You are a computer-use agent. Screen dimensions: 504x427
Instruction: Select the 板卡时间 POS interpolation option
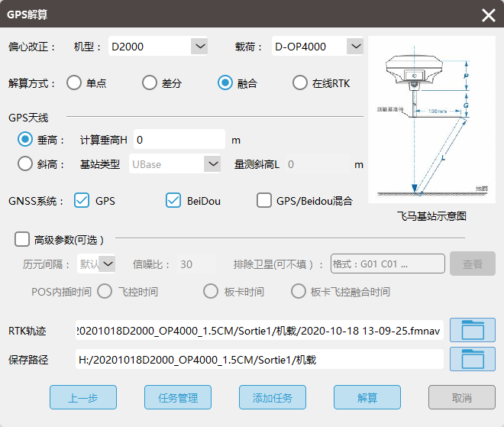(x=211, y=291)
